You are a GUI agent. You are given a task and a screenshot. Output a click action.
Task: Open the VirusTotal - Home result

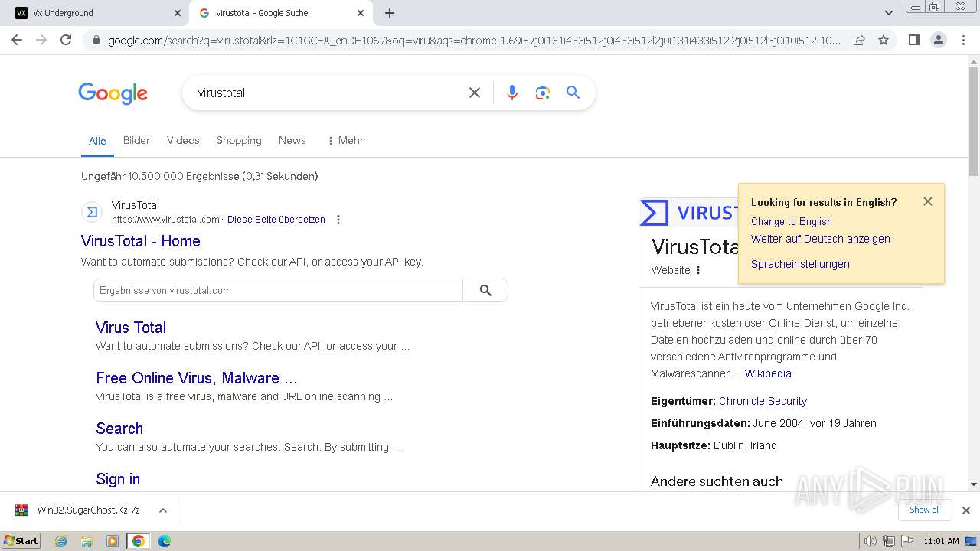[140, 241]
